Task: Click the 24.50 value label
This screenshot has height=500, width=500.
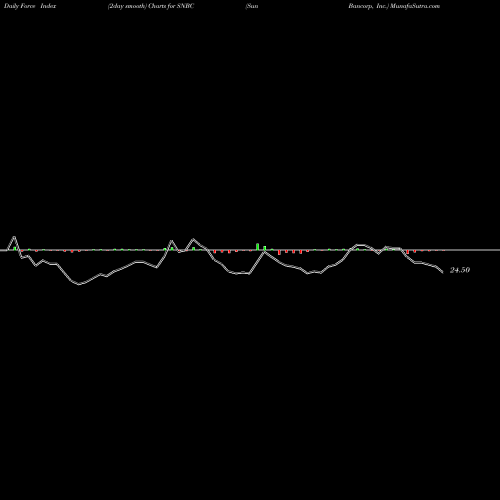Action: [x=460, y=270]
